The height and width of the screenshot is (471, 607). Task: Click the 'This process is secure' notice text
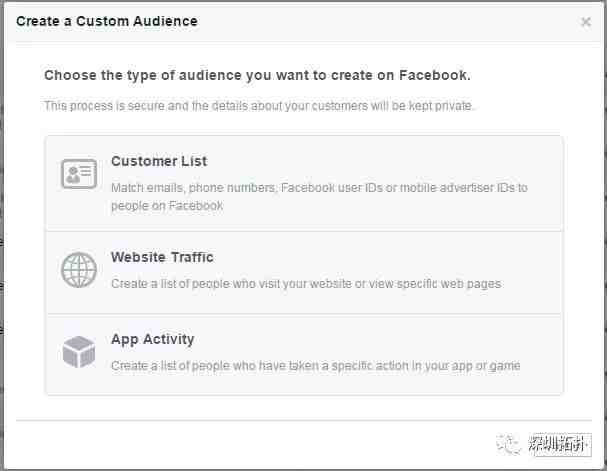click(259, 106)
